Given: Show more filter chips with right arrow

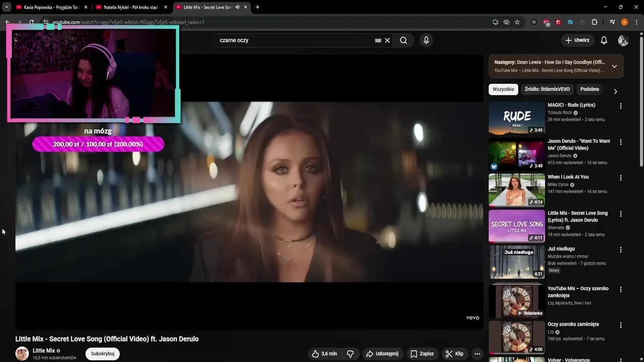Looking at the screenshot, I should [x=615, y=91].
